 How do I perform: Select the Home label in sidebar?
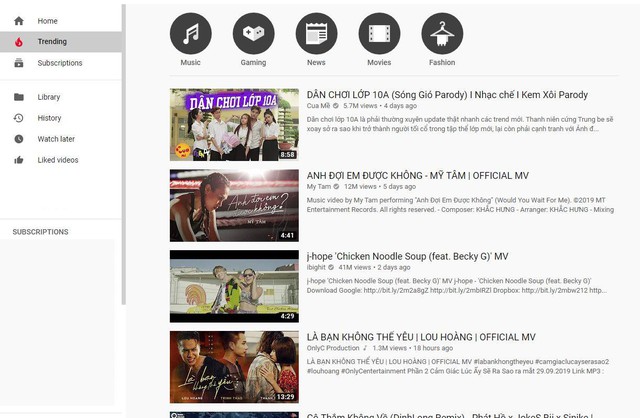click(x=47, y=21)
